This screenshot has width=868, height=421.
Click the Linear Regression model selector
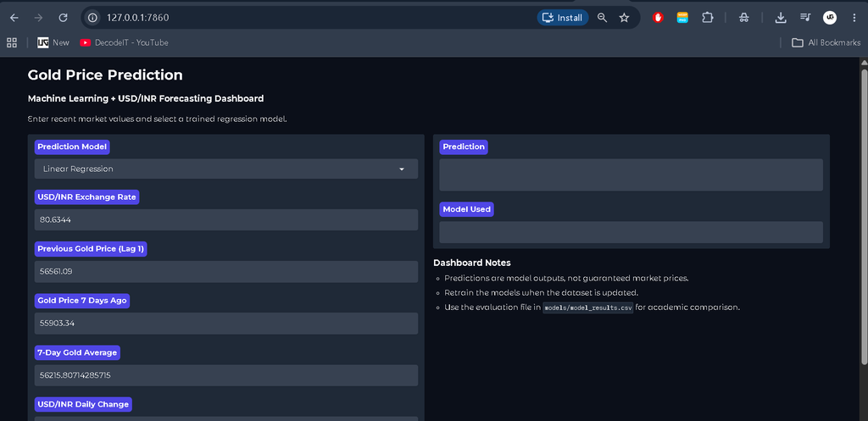(225, 169)
